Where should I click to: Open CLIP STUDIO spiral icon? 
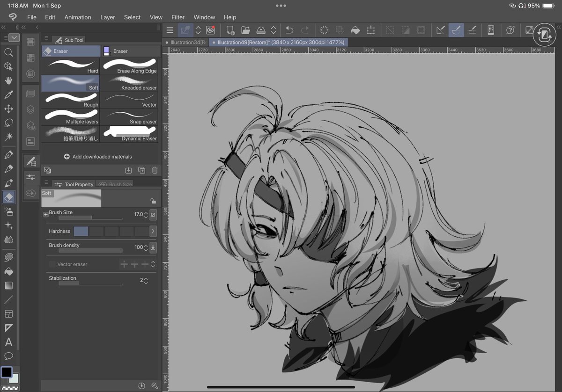click(x=210, y=30)
